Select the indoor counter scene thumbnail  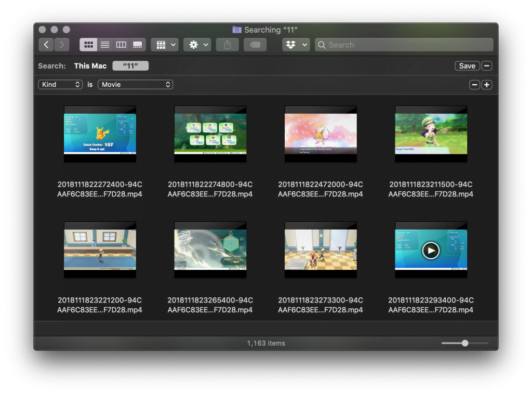pyautogui.click(x=100, y=250)
